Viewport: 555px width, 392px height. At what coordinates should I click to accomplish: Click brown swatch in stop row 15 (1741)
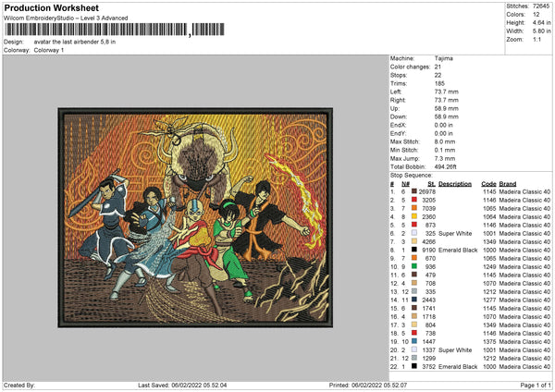point(413,308)
